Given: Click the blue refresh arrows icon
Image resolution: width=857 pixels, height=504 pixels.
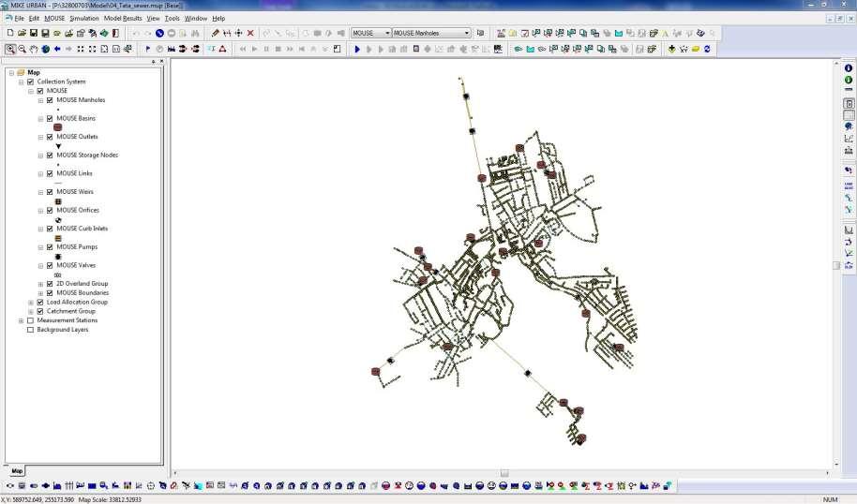Looking at the screenshot, I should [x=707, y=49].
